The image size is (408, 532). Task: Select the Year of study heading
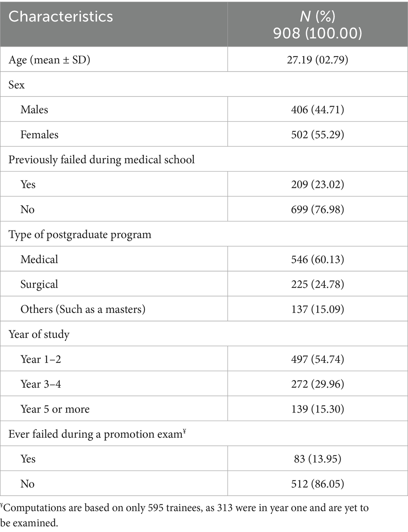(39, 334)
